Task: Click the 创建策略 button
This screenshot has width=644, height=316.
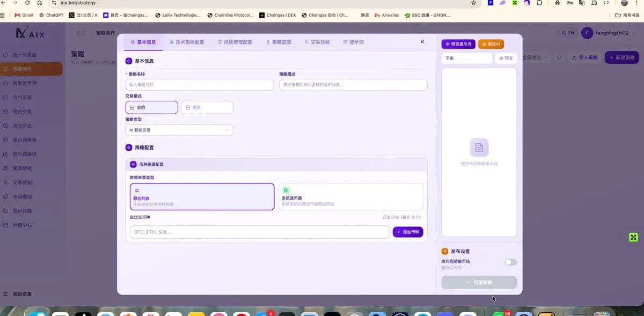Action: (479, 282)
